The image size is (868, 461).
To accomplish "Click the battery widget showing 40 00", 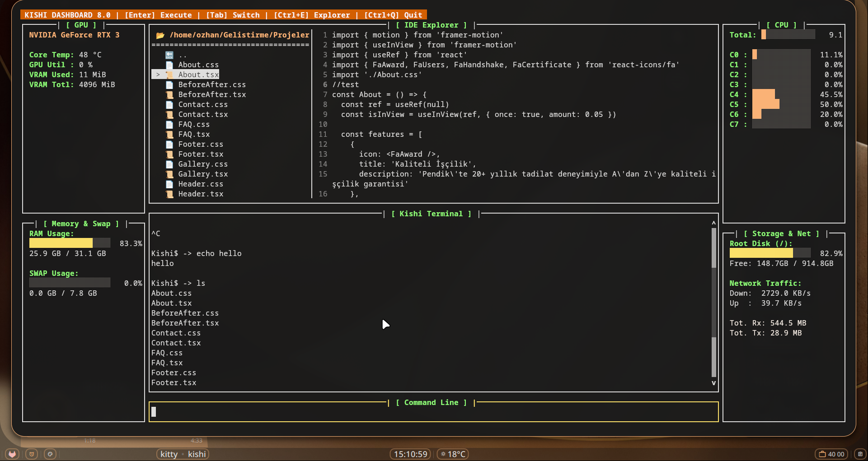I will coord(831,454).
